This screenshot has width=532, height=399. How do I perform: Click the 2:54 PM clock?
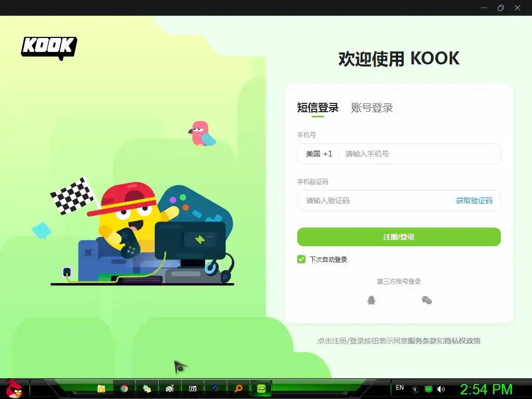pyautogui.click(x=486, y=389)
